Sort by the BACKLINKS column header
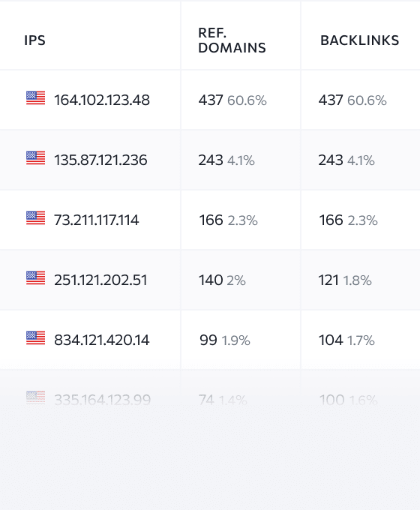Screen dimensions: 420x510 359,40
